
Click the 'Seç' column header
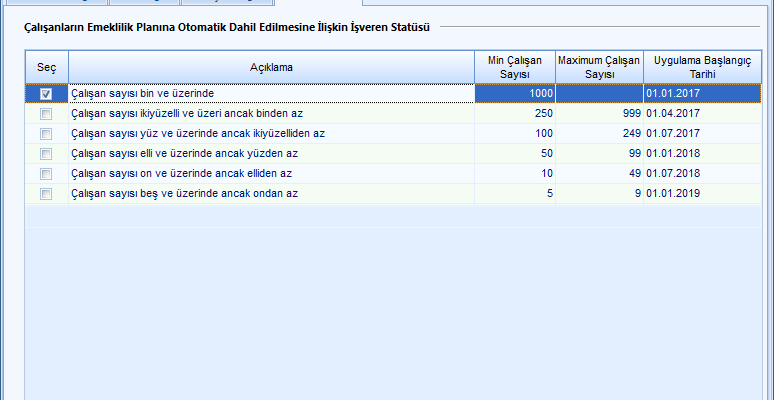point(46,67)
